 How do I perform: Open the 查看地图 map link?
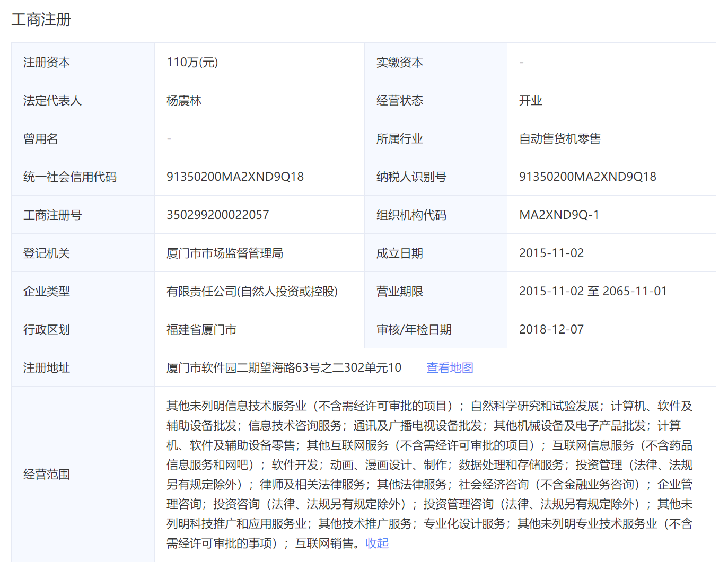pos(450,367)
